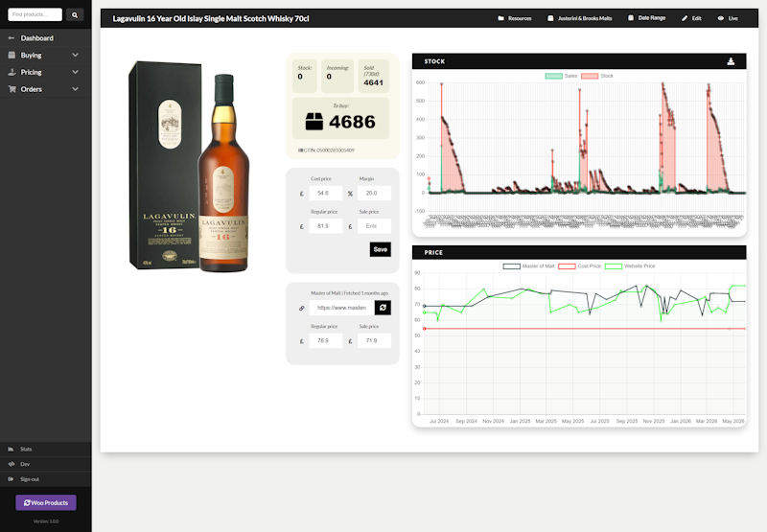Click the Buying box icon
The image size is (767, 532).
coord(12,56)
